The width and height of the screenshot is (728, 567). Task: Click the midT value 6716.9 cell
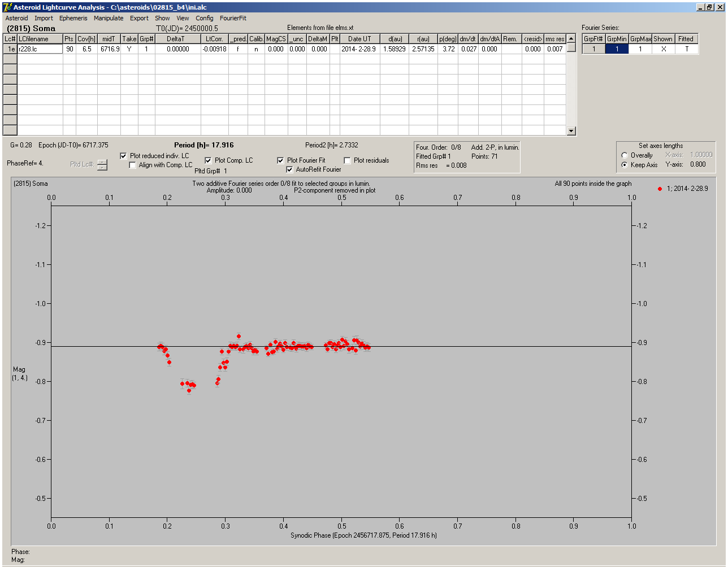[x=109, y=49]
